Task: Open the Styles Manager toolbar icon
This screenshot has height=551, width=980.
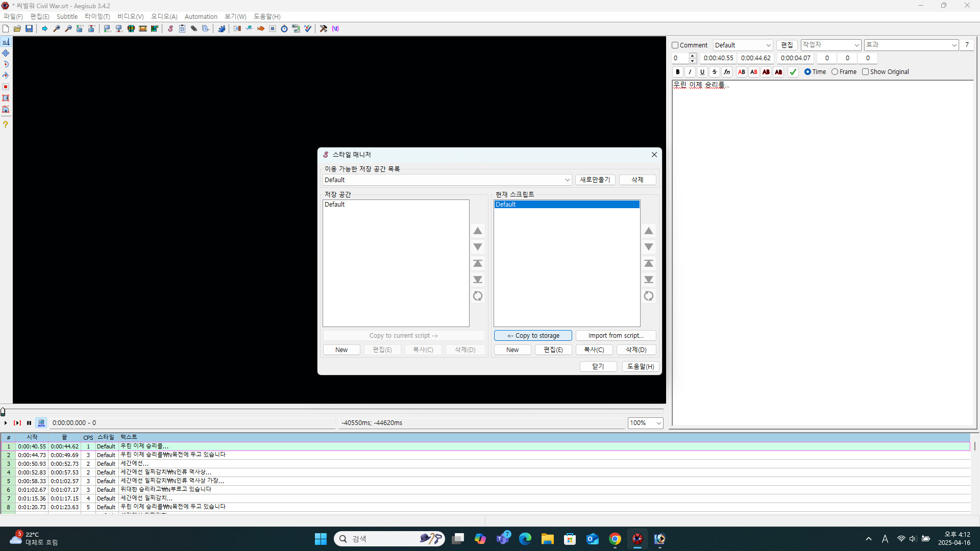Action: [170, 29]
